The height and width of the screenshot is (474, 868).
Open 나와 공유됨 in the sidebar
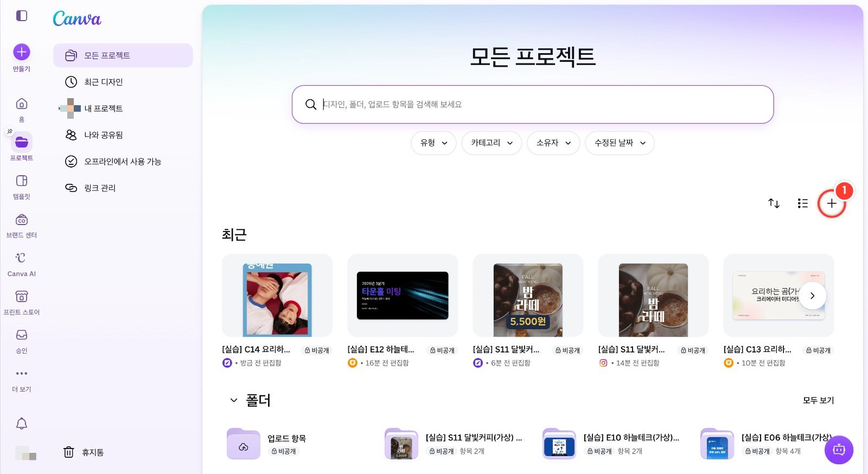pyautogui.click(x=123, y=135)
